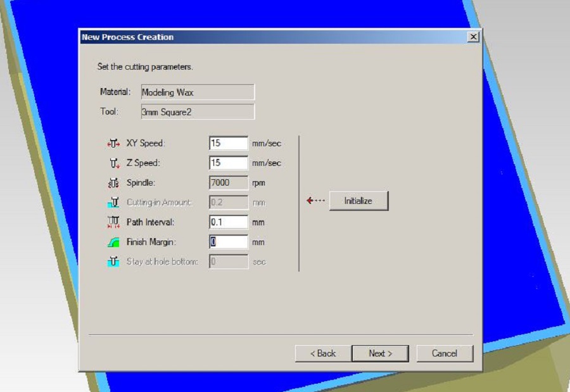Image resolution: width=570 pixels, height=392 pixels.
Task: Click the Finish Margin input field
Action: (x=229, y=242)
